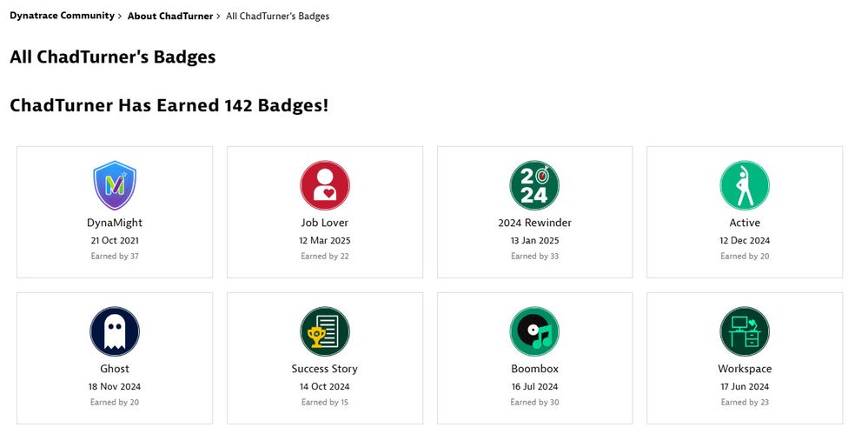Select the Active badge stretching figure icon
The width and height of the screenshot is (868, 434).
[745, 185]
